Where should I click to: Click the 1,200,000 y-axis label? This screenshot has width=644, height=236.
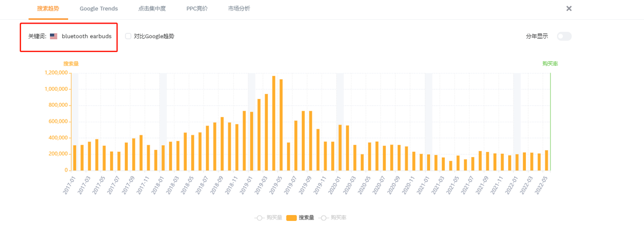click(56, 73)
